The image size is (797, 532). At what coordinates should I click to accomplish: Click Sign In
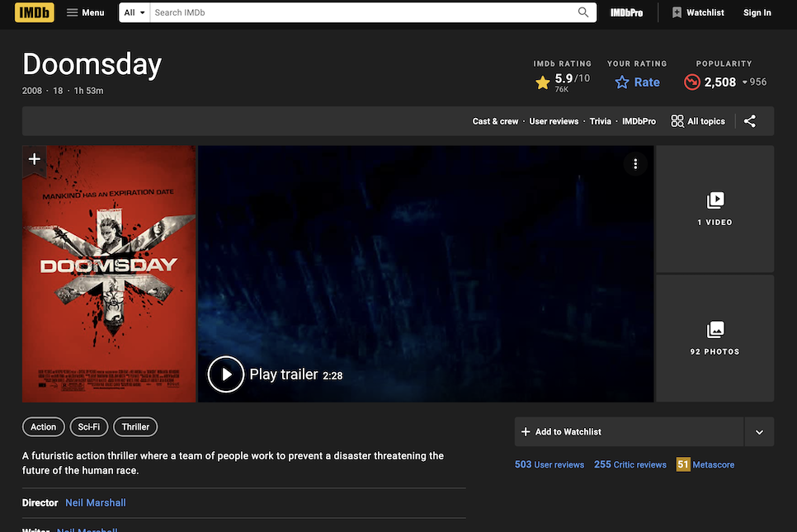pyautogui.click(x=757, y=12)
